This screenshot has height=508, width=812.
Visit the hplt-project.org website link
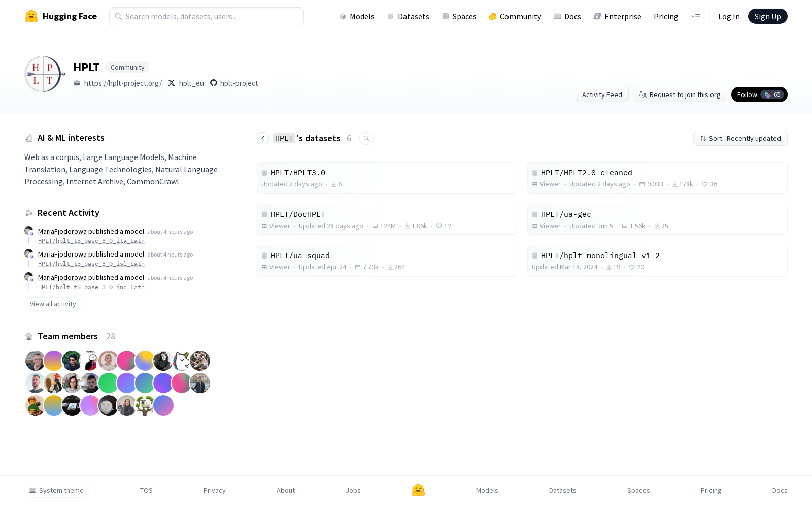(118, 83)
